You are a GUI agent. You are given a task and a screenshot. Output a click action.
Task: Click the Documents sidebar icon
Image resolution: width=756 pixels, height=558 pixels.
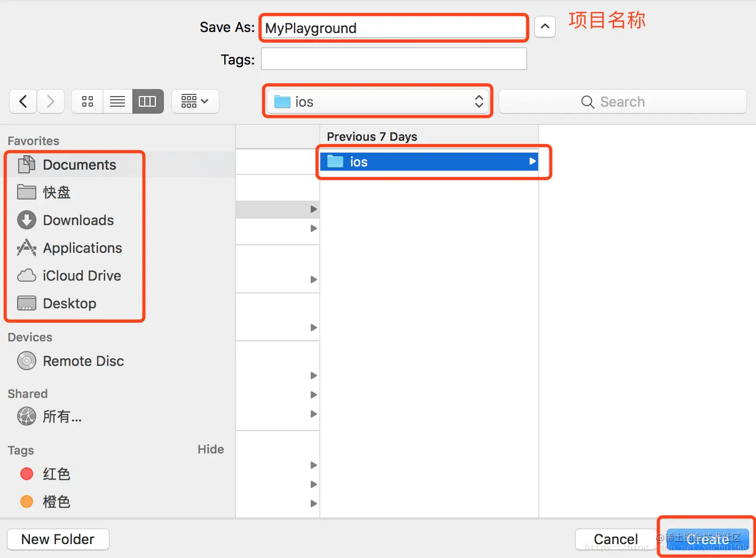(x=27, y=164)
